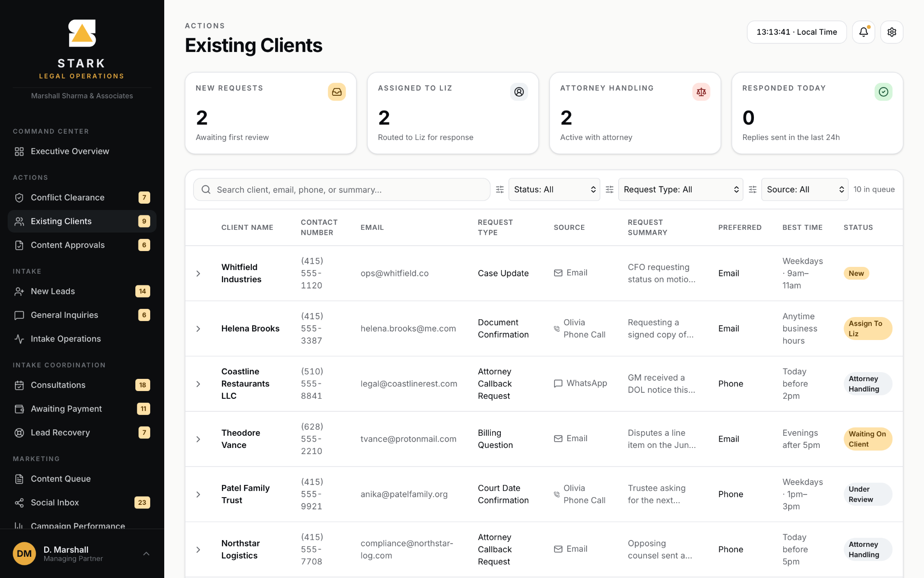Screen dimensions: 924x578
Task: Expand the Northstar Logistics row
Action: click(x=198, y=550)
